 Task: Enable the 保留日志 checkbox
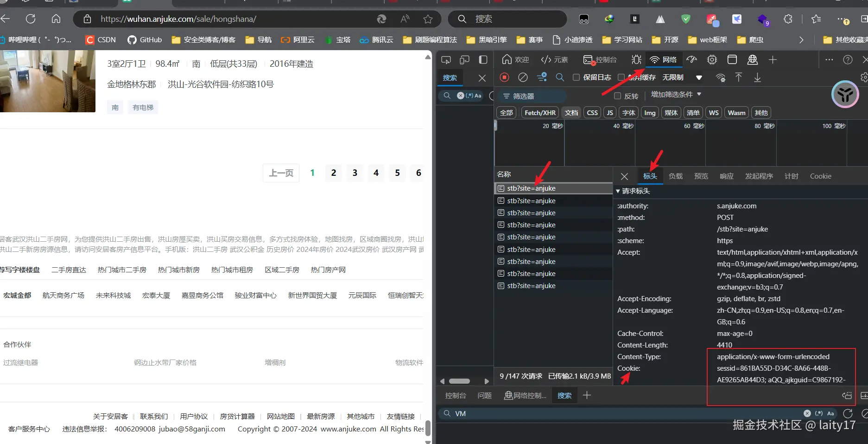tap(576, 77)
